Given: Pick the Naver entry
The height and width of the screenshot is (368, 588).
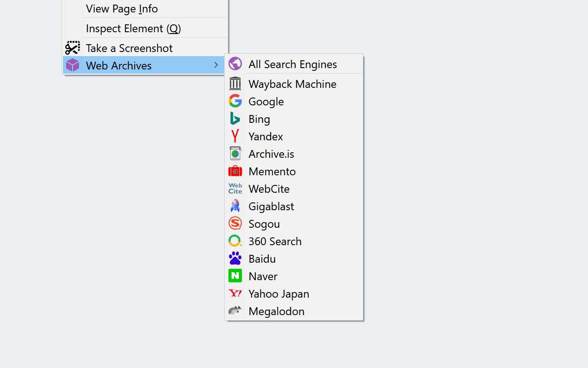Looking at the screenshot, I should pos(294,276).
